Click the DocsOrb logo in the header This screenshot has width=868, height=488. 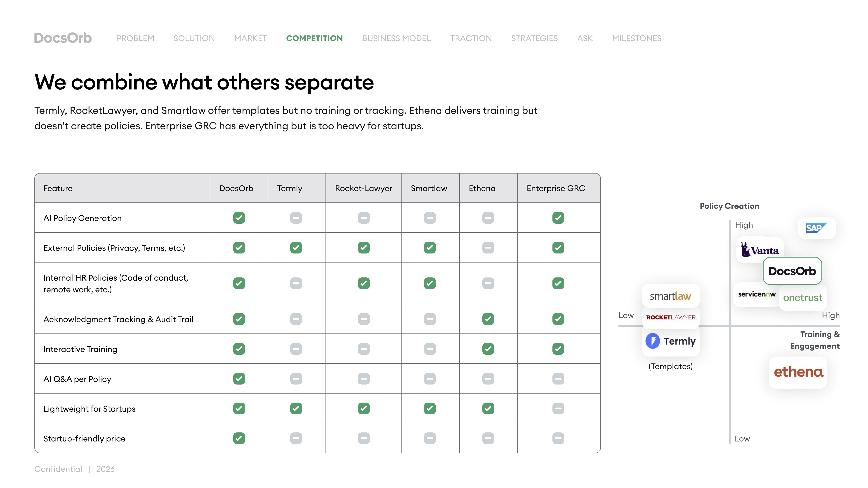63,38
